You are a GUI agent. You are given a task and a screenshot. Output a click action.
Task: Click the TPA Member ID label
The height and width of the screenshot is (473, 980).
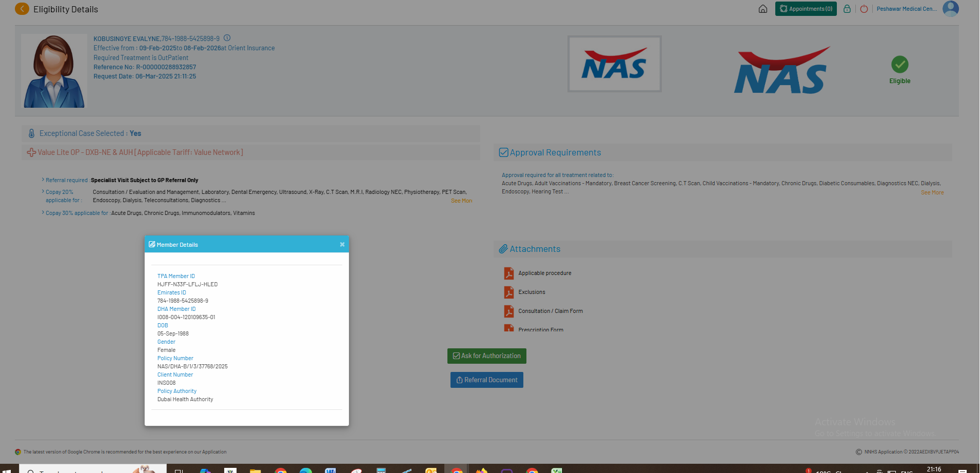tap(176, 276)
